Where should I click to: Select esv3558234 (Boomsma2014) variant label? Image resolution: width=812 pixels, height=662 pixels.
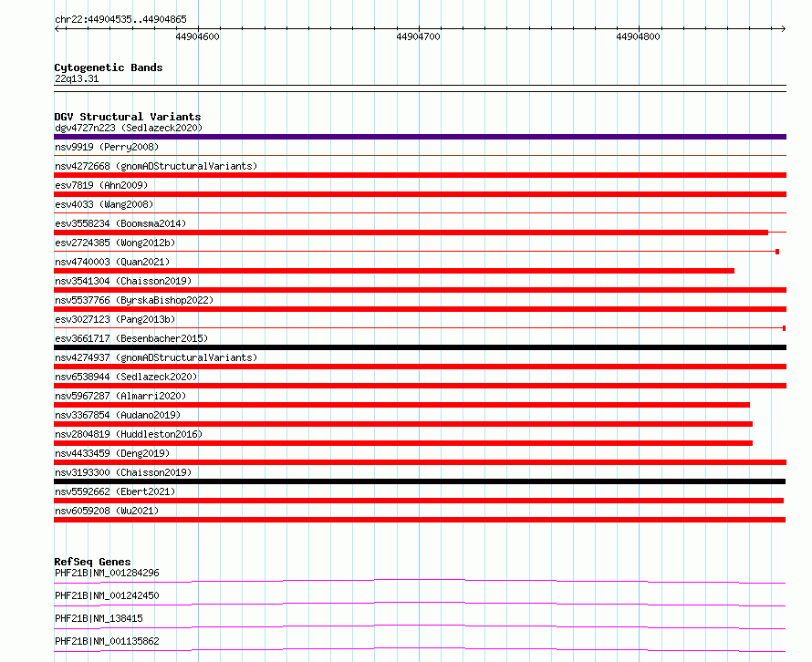[120, 223]
